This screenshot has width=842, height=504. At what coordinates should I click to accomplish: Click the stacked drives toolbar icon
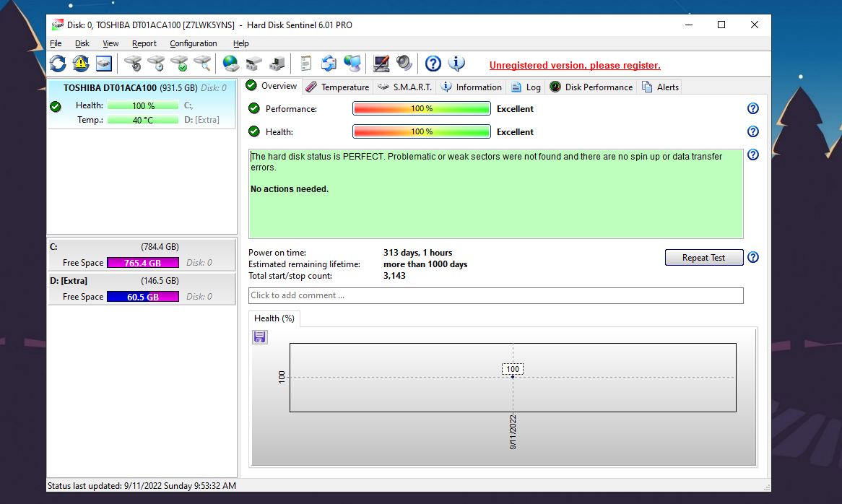(254, 64)
